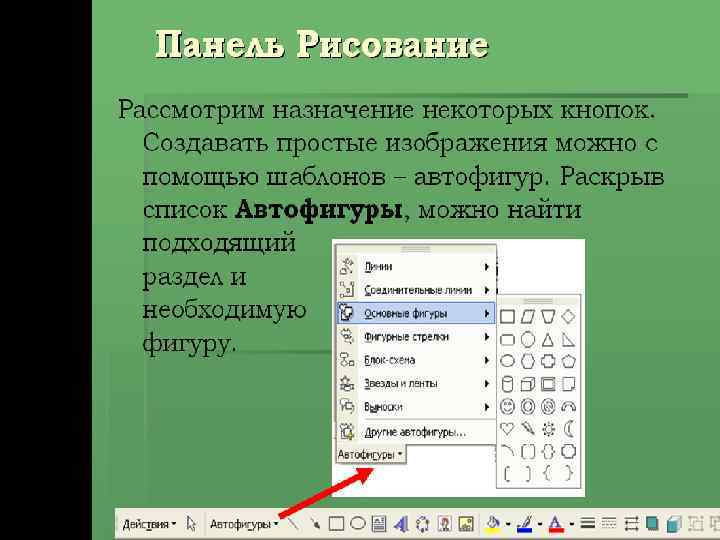Expand submenu arrow for Фигурные стрелки
The height and width of the screenshot is (540, 720).
click(x=487, y=337)
